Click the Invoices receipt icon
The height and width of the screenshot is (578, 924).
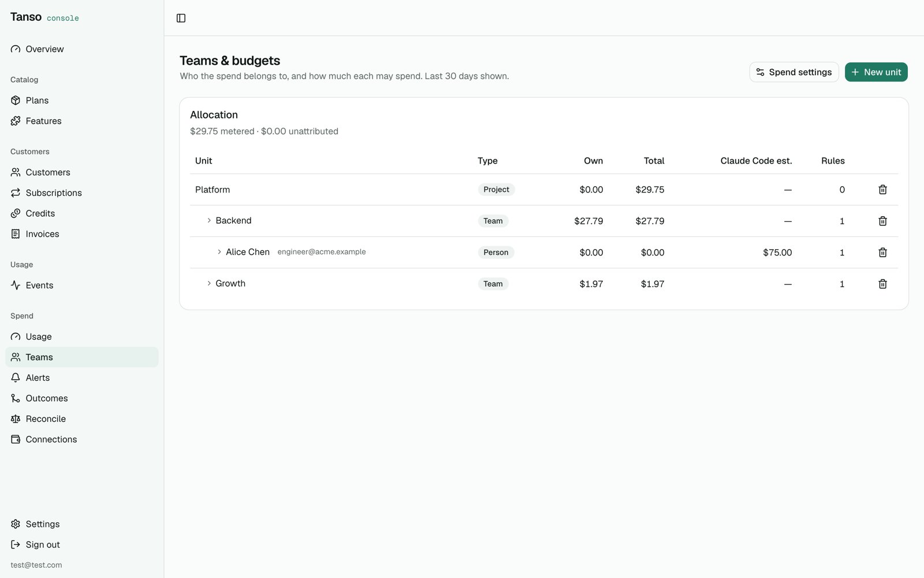(x=16, y=234)
